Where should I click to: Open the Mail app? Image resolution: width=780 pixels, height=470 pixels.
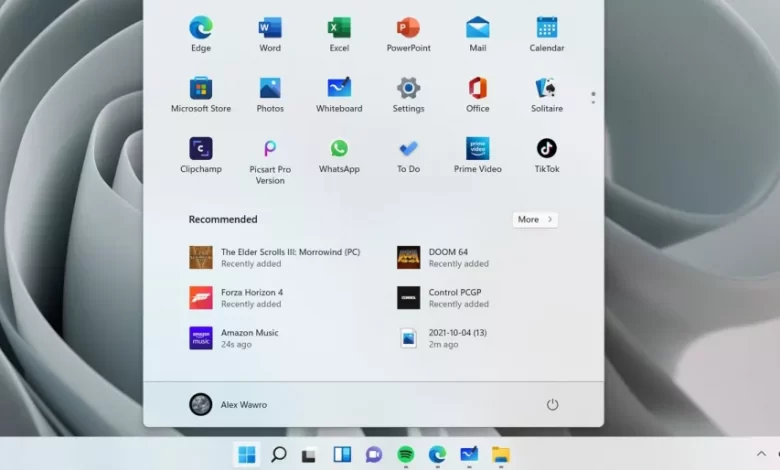pyautogui.click(x=478, y=34)
